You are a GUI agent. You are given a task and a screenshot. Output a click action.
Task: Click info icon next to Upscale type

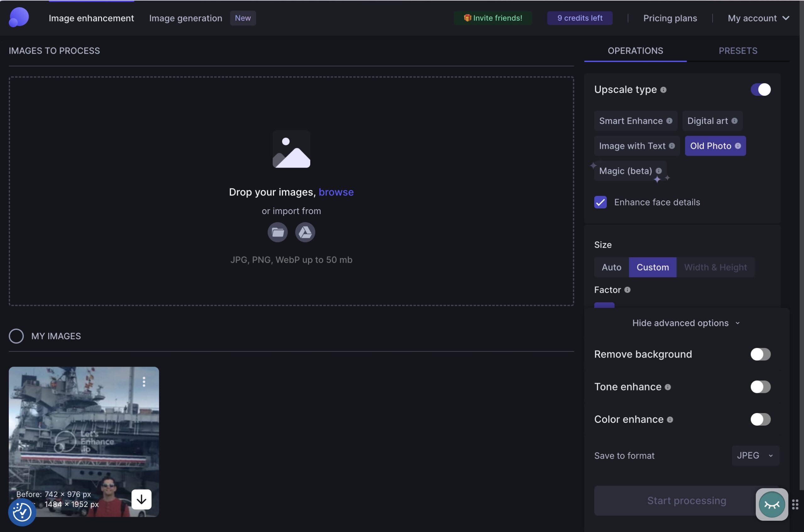[663, 89]
